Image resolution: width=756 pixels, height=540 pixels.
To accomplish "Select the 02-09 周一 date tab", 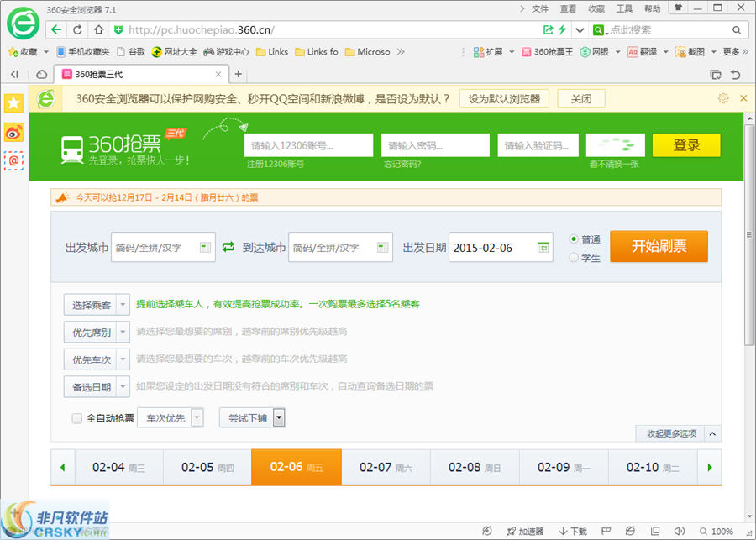I will click(564, 467).
